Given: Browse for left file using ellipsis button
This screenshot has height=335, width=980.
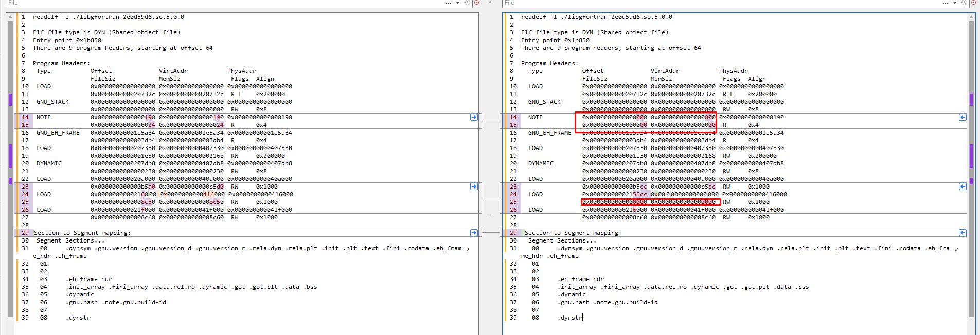Looking at the screenshot, I should [x=449, y=3].
